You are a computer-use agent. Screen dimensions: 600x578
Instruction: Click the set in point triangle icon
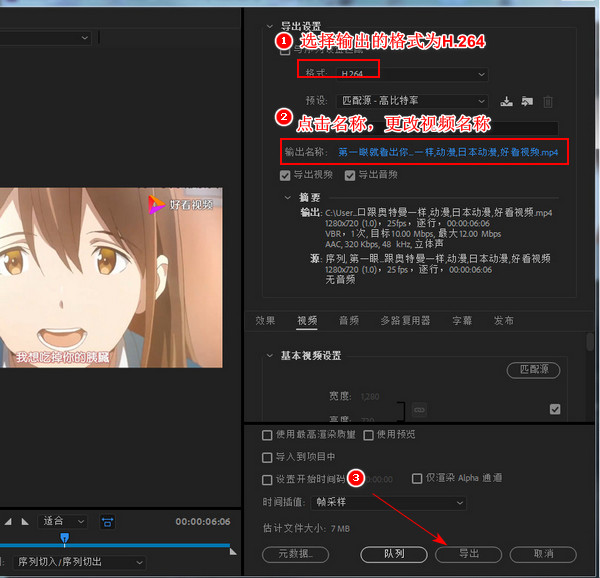click(8, 521)
